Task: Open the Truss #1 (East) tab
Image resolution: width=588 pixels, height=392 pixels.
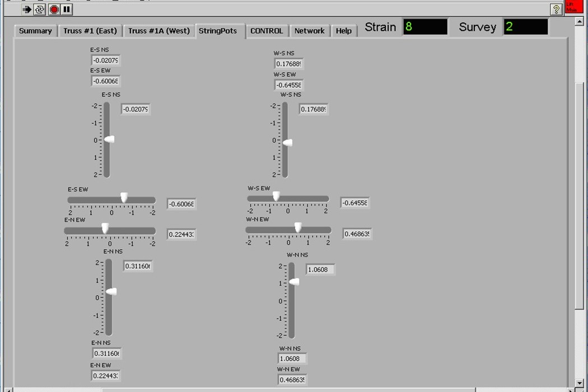Action: pos(90,31)
